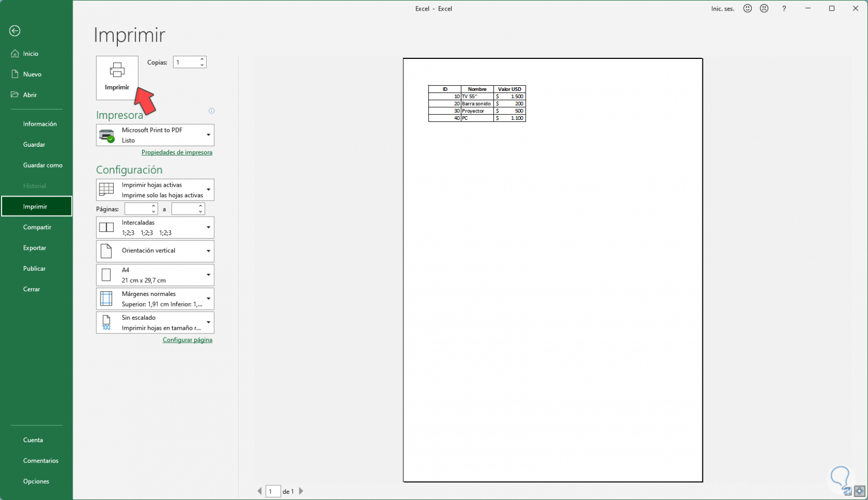Increase the Páginas start value
Screen dimensions: 868x500
coord(154,206)
